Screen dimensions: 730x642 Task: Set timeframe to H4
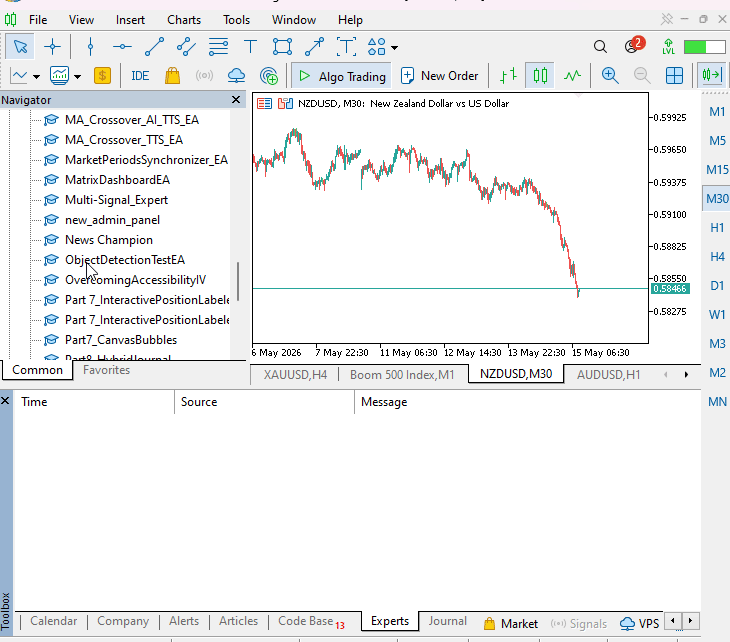pyautogui.click(x=717, y=257)
